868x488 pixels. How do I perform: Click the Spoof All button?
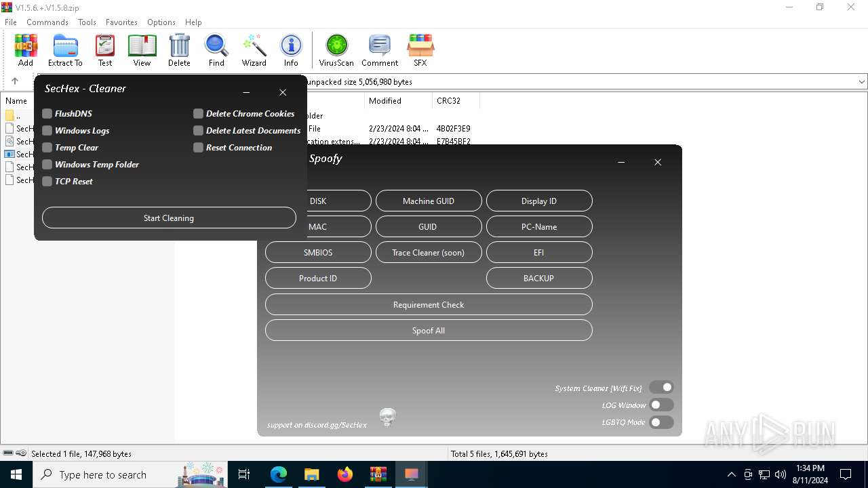click(x=429, y=330)
